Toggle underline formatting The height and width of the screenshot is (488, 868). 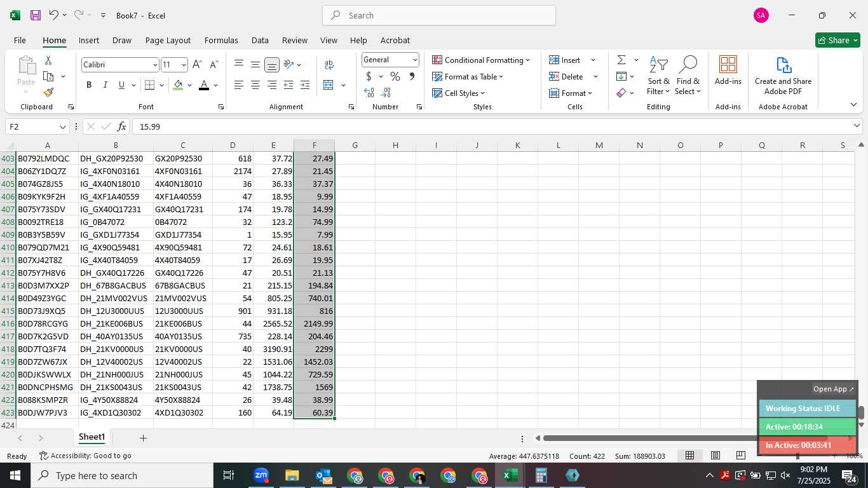[x=121, y=85]
